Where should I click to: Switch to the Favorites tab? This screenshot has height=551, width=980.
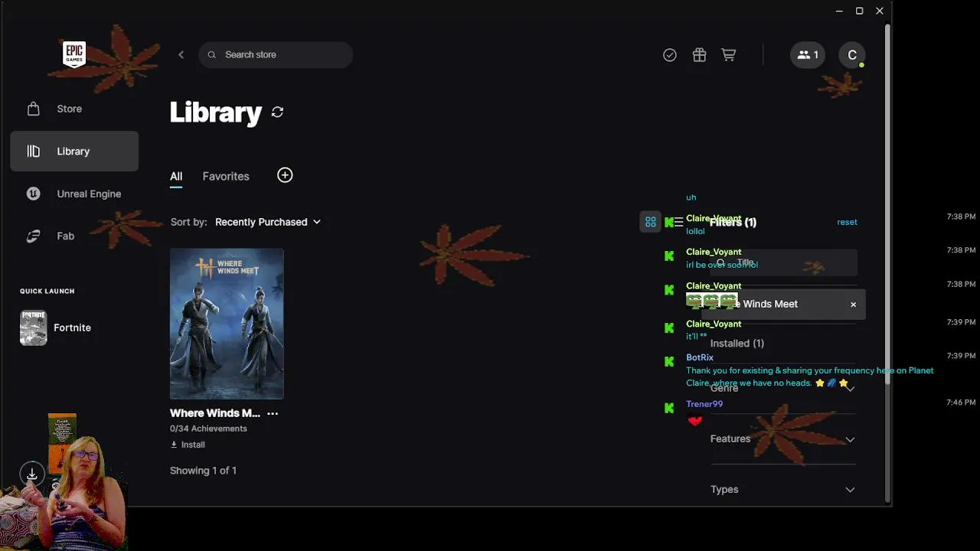[226, 176]
